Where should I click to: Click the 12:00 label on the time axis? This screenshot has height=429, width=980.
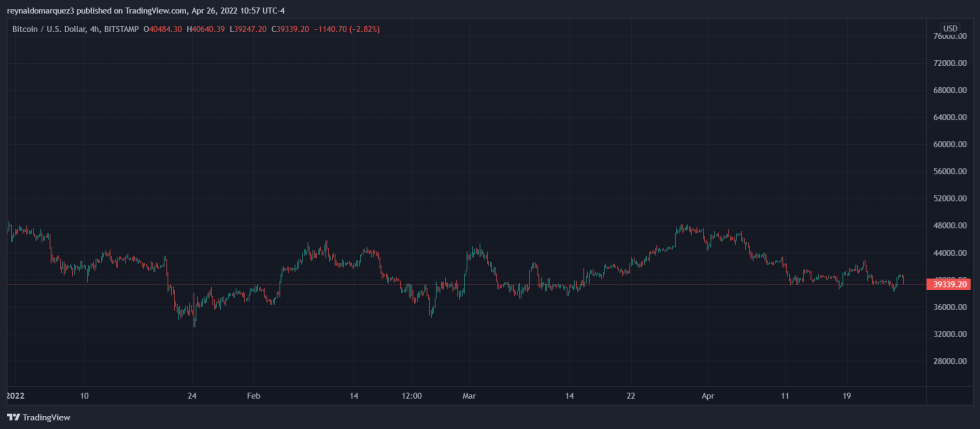click(412, 396)
